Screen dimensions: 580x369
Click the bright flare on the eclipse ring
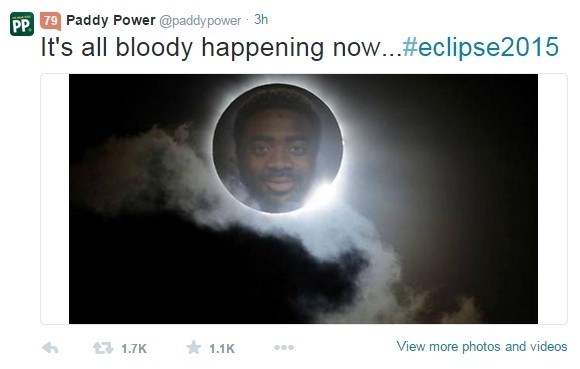pos(323,192)
